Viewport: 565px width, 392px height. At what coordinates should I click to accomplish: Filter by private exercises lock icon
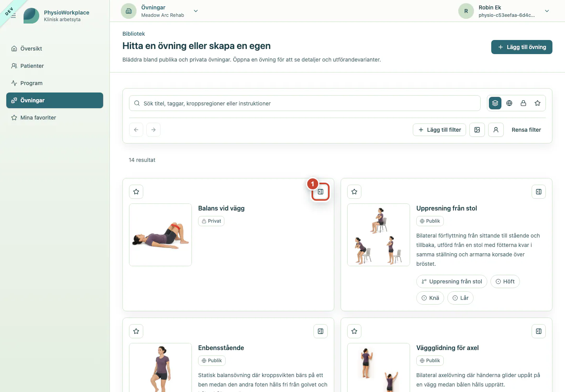pos(523,103)
